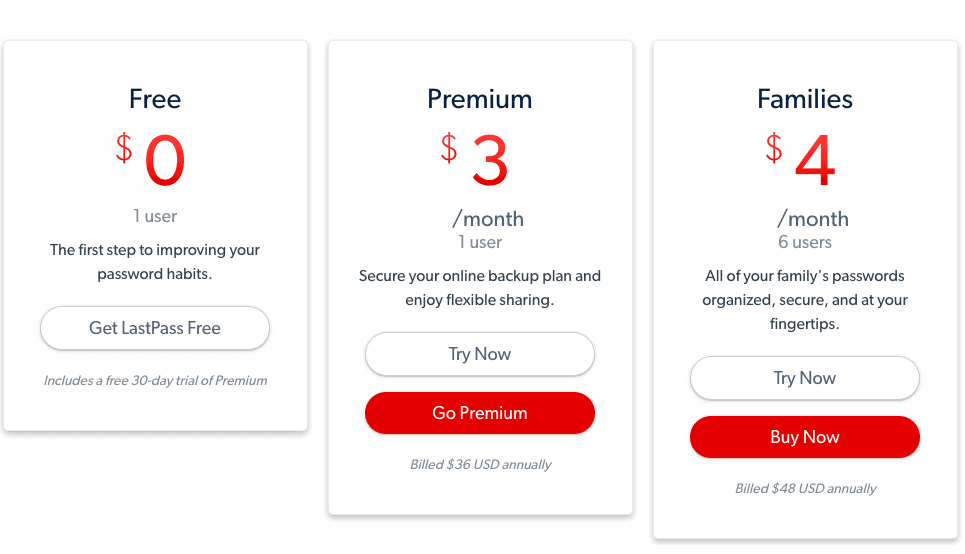Click the $0 price on the Free plan
The image size is (965, 554).
[152, 160]
